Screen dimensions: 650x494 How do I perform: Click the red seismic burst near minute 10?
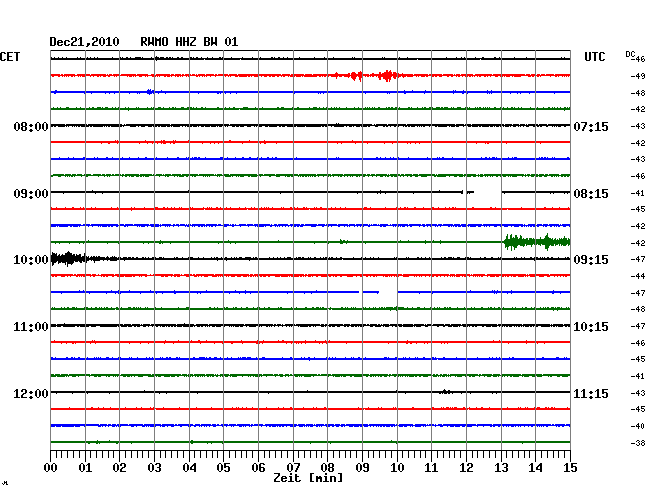click(387, 75)
